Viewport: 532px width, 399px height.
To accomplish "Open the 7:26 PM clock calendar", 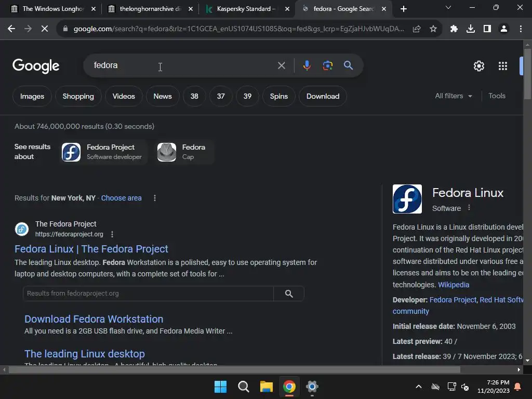I will pos(494,387).
